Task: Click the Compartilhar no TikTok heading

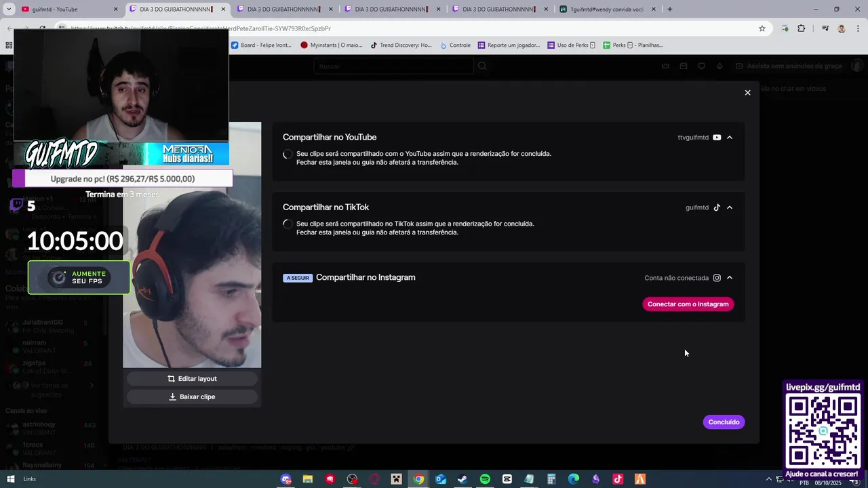Action: click(x=325, y=207)
